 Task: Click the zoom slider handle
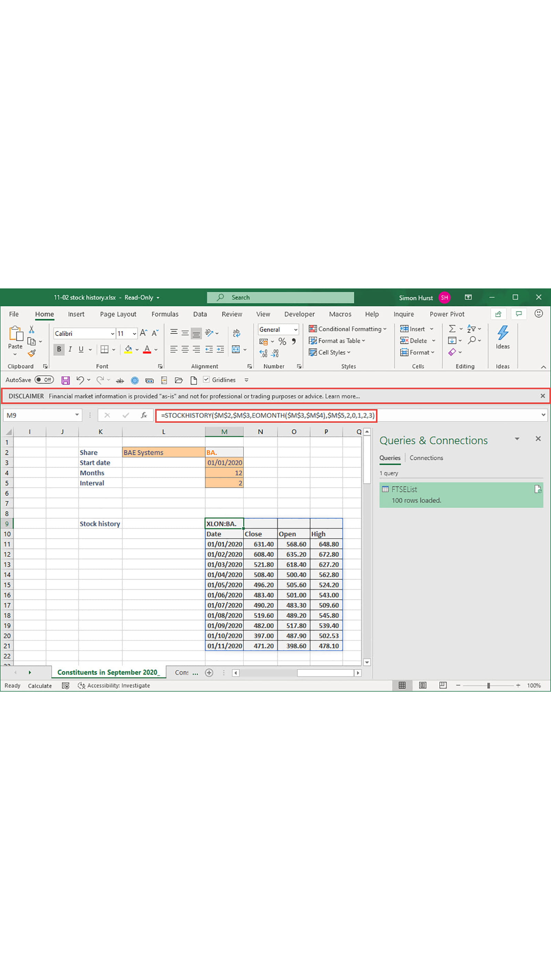tap(488, 685)
